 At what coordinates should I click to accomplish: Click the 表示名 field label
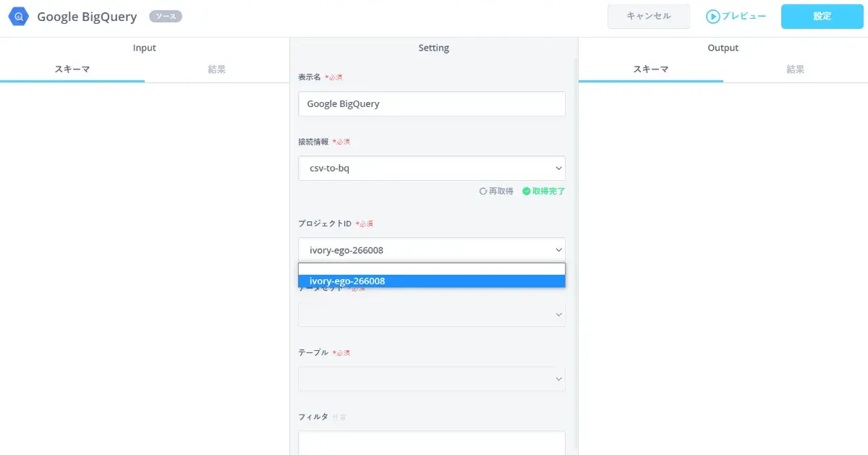pyautogui.click(x=310, y=77)
